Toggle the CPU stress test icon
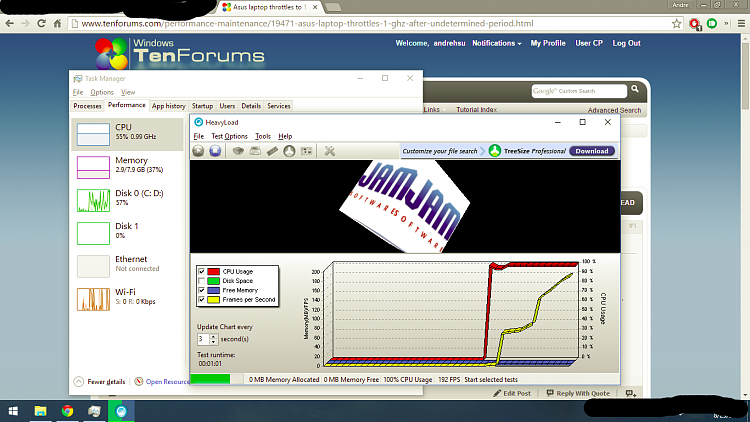The image size is (750, 422). (238, 151)
